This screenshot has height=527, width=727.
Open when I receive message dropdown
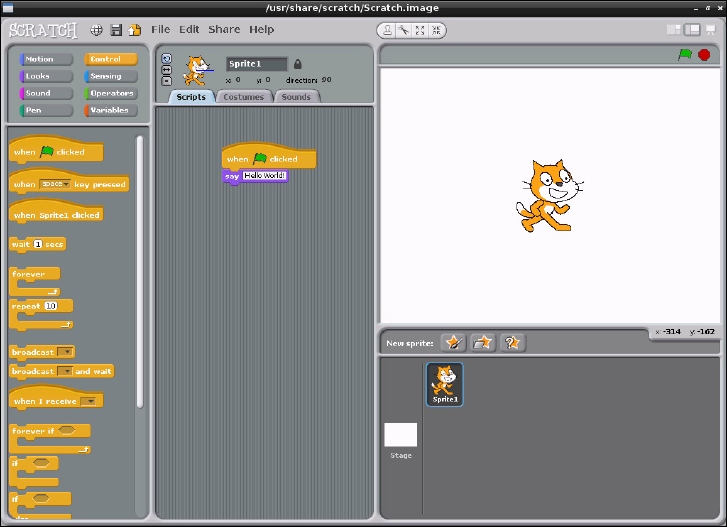click(x=88, y=401)
